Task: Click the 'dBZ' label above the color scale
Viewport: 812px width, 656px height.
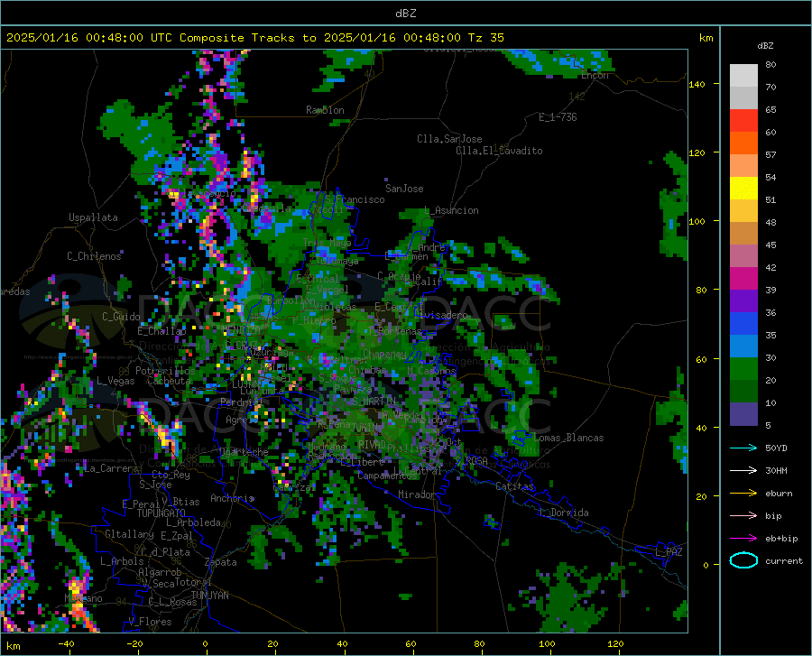Action: pyautogui.click(x=765, y=45)
